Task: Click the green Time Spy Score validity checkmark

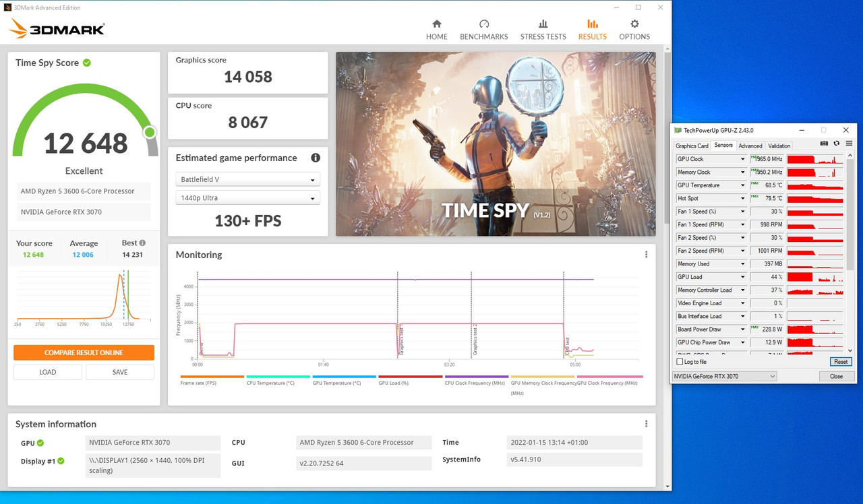Action: [87, 63]
